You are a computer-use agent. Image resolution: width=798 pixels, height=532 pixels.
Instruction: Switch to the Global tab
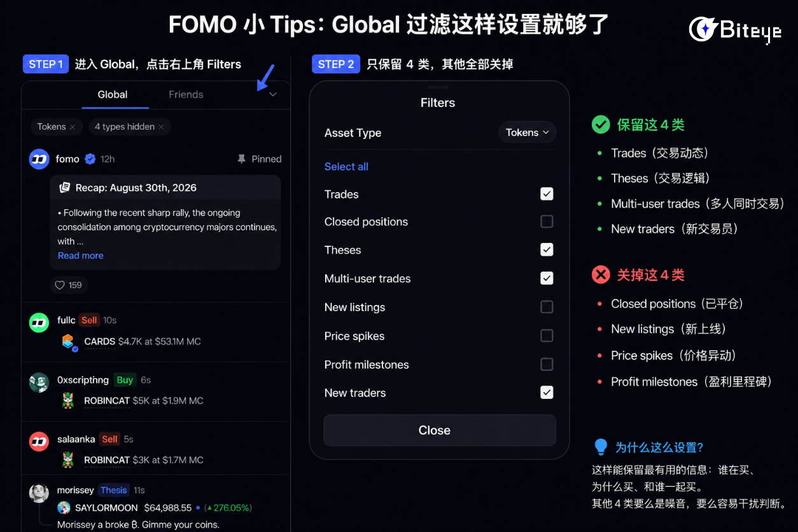pos(113,94)
